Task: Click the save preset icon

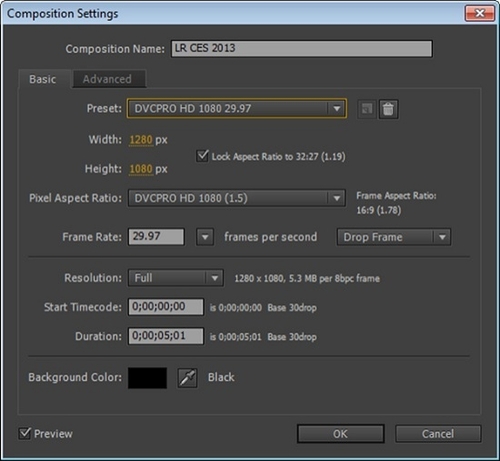Action: pos(367,109)
